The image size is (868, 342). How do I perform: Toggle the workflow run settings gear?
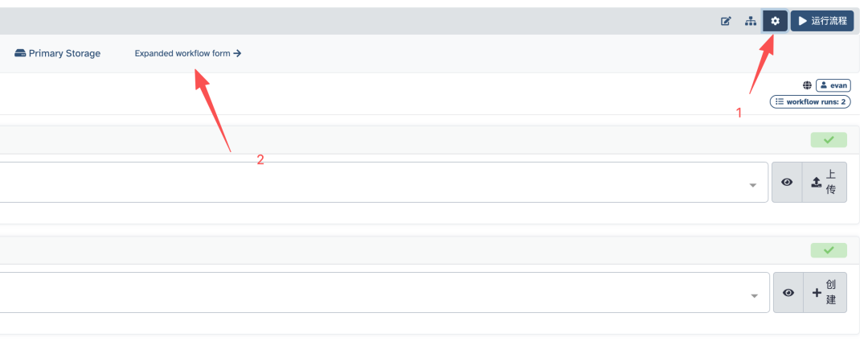point(775,21)
